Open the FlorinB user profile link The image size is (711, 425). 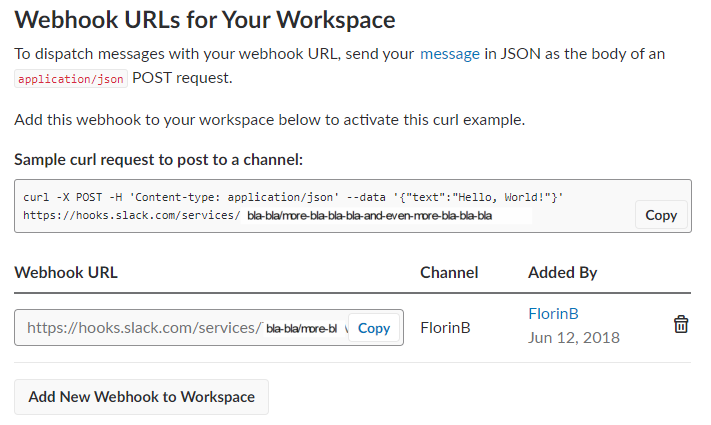click(553, 313)
